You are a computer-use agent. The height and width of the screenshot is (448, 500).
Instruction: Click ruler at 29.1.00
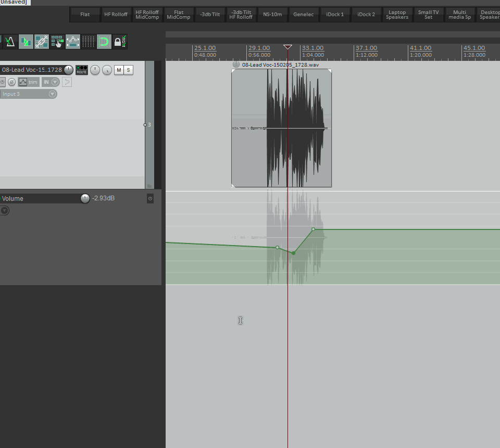pos(259,48)
